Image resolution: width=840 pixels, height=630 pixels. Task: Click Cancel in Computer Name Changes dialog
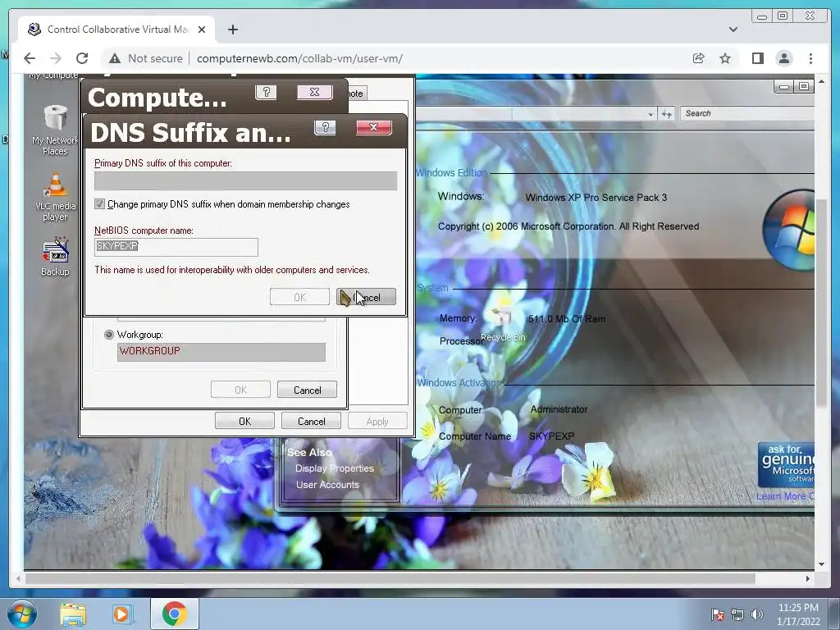pos(307,390)
